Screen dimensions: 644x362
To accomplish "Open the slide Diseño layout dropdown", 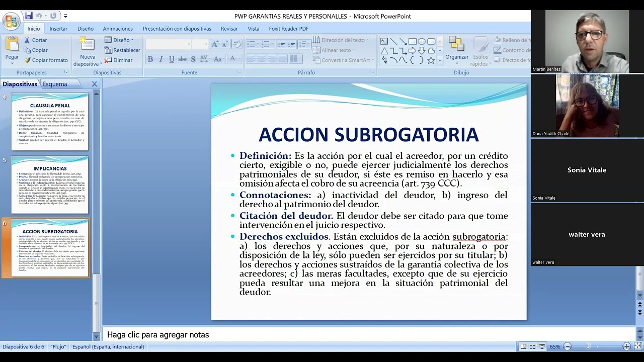I will coord(120,40).
